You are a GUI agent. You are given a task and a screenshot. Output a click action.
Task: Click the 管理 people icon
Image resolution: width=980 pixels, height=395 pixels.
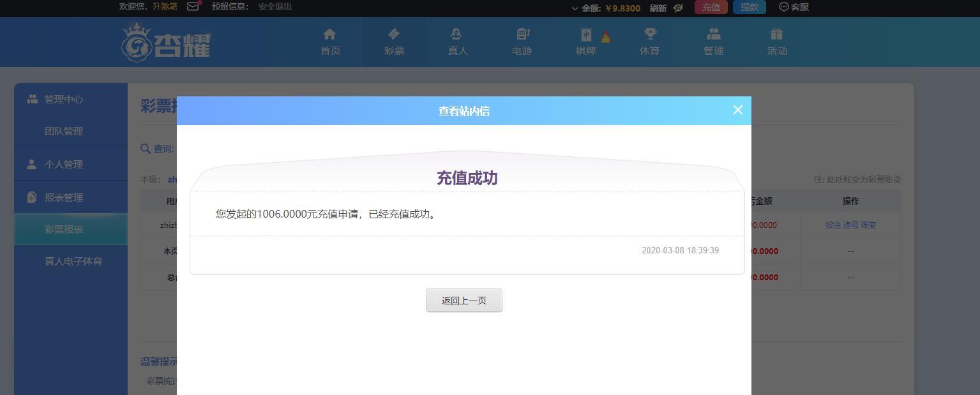pyautogui.click(x=714, y=34)
